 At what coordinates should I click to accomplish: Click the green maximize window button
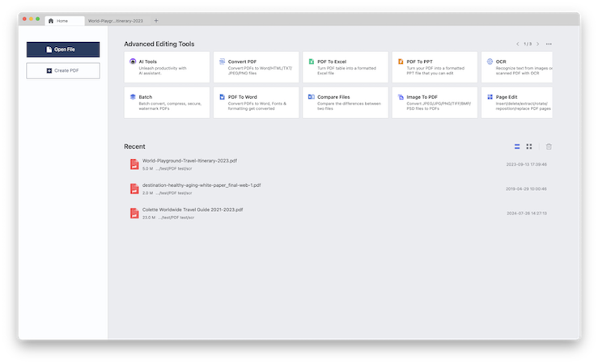tap(38, 19)
